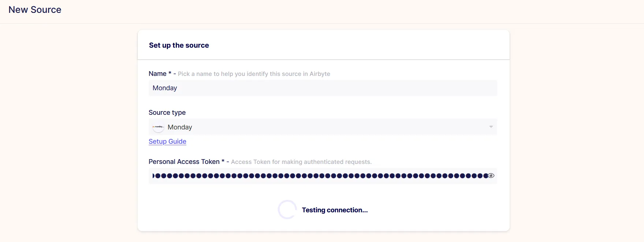Click the Source type label
Screen dimensions: 644x242
point(167,113)
